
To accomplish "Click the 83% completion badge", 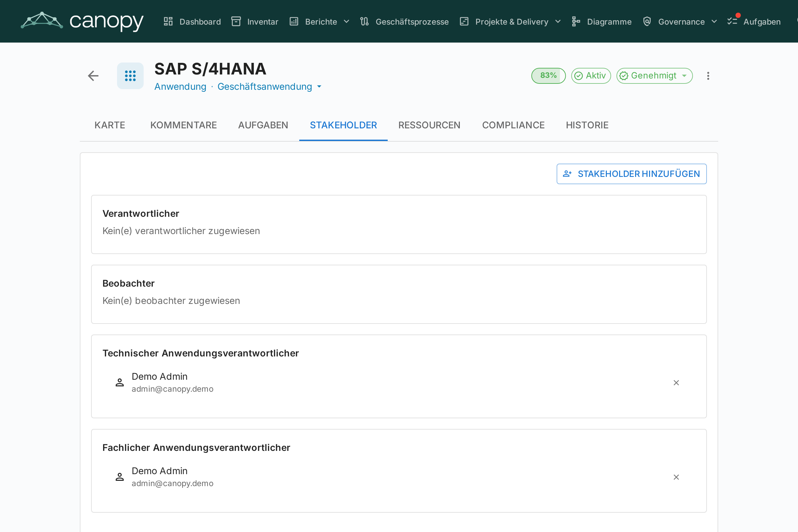I will point(549,76).
